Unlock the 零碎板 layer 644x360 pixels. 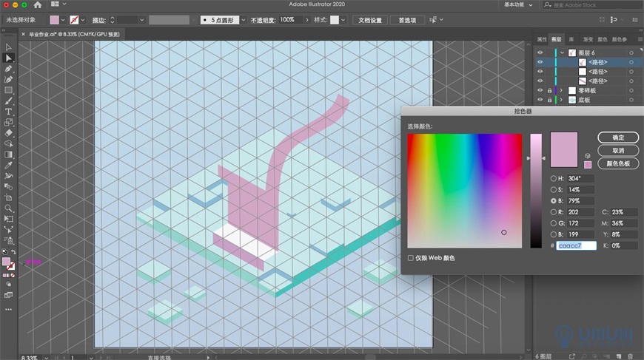(549, 90)
